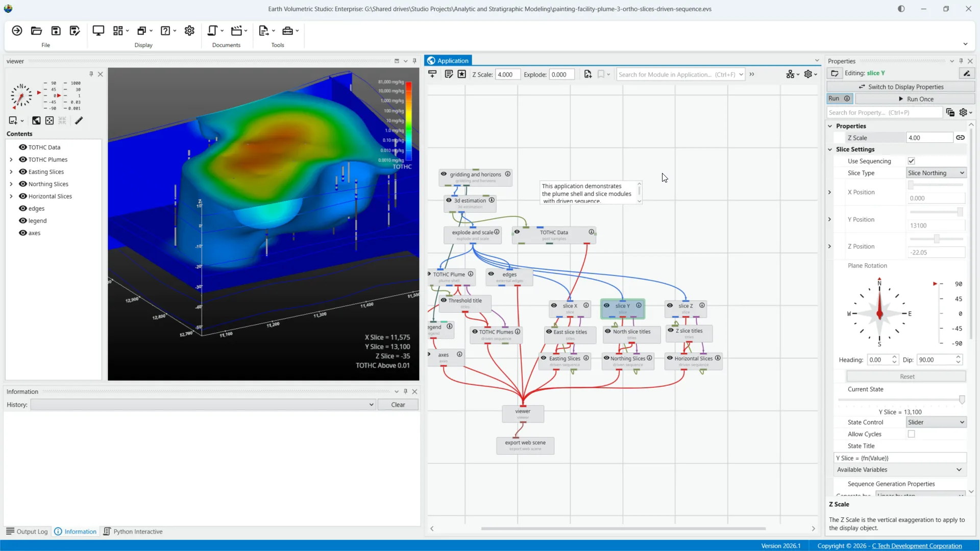980x551 pixels.
Task: Click the Current State slider handle
Action: (x=962, y=400)
